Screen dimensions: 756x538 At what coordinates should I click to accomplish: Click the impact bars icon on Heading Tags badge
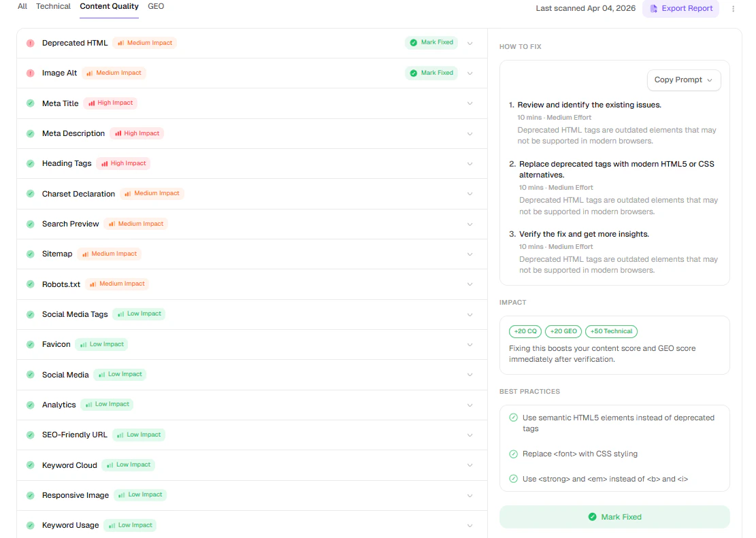point(105,163)
